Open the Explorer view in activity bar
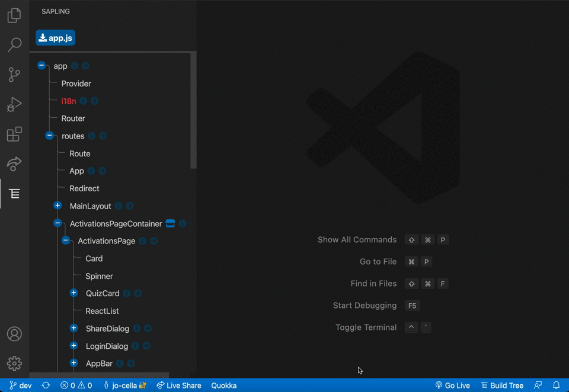 (x=14, y=15)
